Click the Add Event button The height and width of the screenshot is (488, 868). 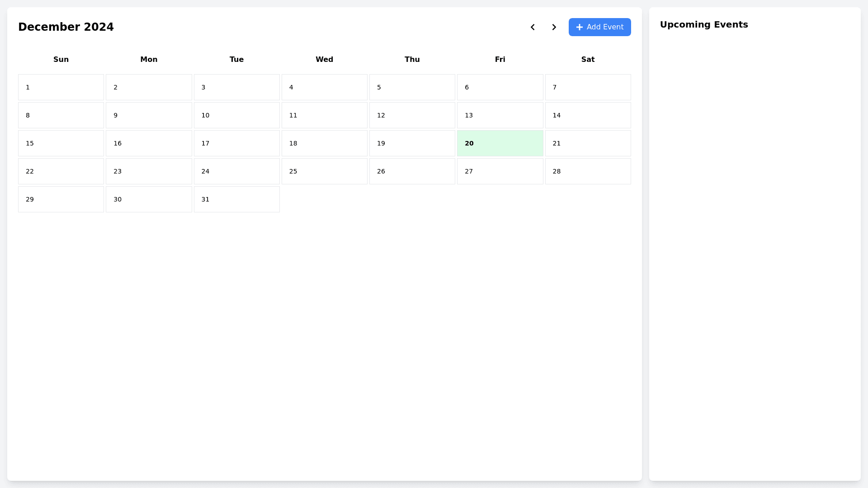click(x=599, y=27)
